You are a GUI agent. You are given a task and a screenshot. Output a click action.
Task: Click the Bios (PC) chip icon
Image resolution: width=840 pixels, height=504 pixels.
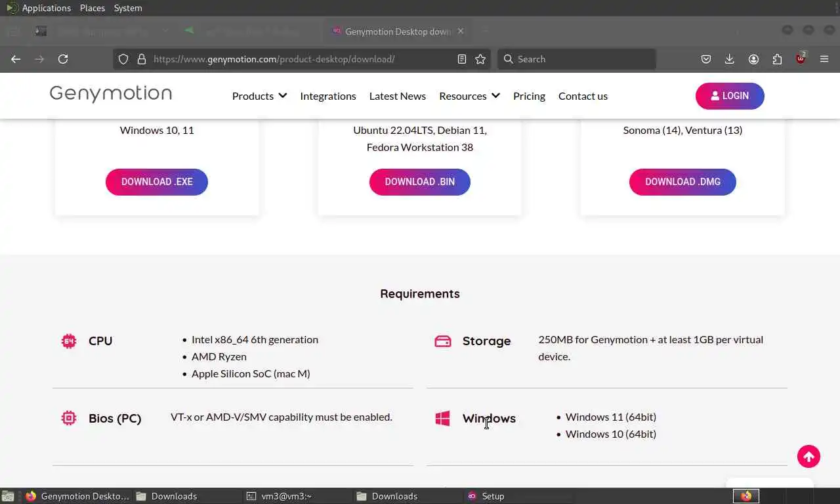click(x=69, y=418)
